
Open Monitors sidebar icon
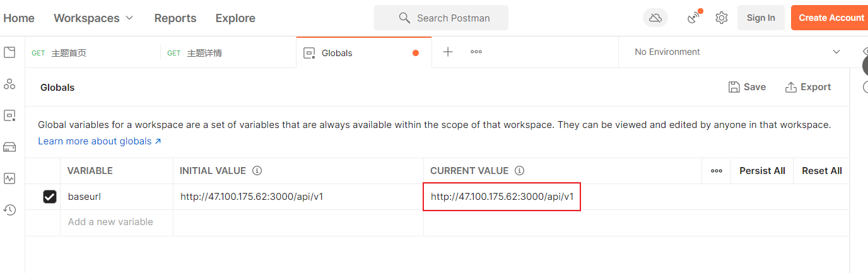9,178
